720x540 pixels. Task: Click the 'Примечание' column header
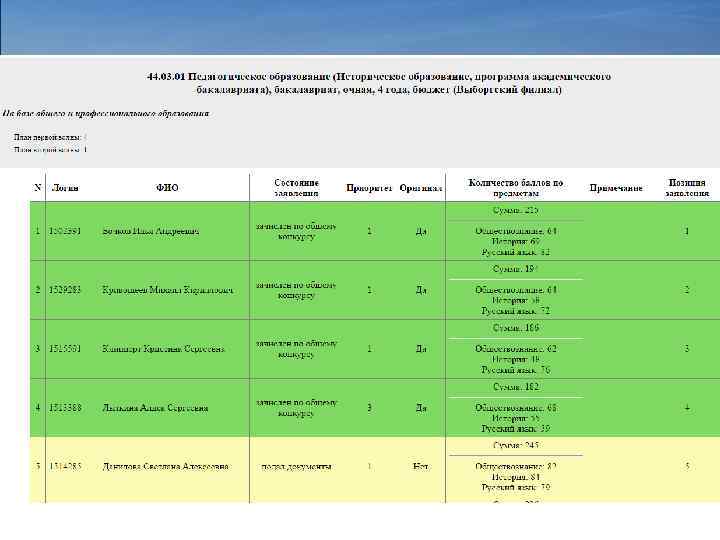click(x=616, y=188)
